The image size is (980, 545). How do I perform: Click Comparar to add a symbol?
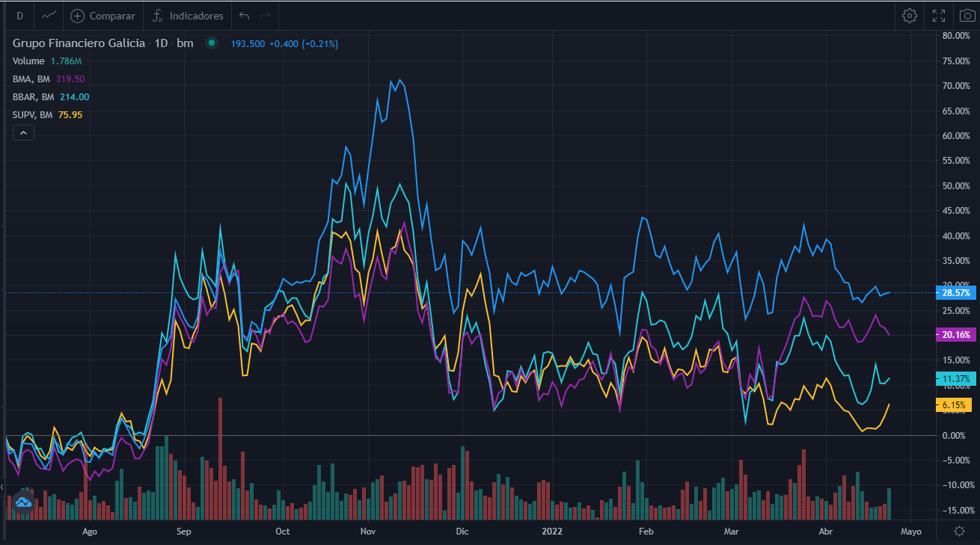click(104, 16)
